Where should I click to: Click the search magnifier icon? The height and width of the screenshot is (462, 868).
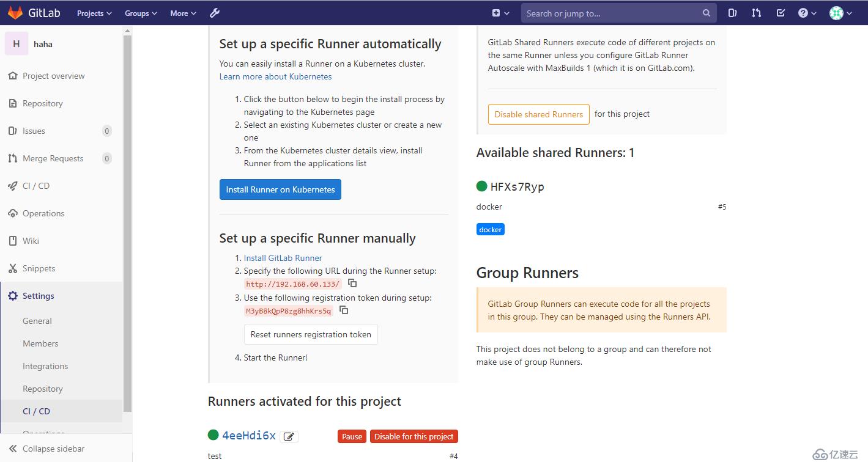coord(707,13)
